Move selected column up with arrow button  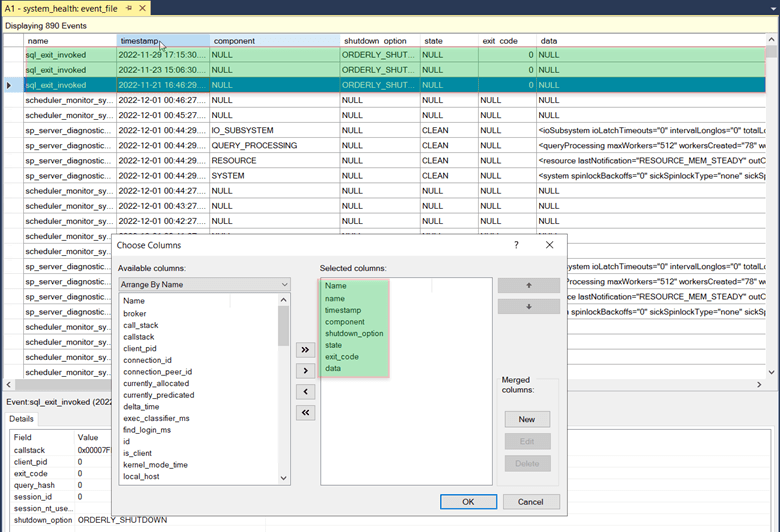[529, 285]
